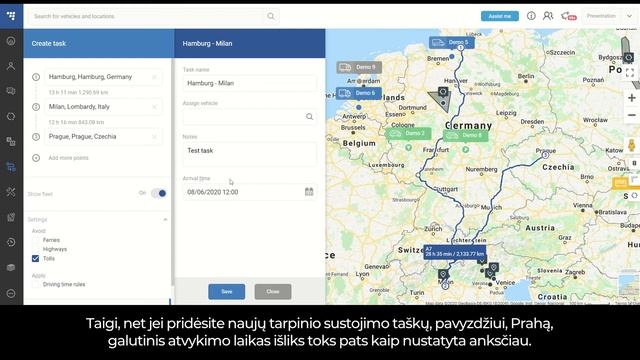Click the '12 h 16 min 843.09 km' leg text

[76, 122]
